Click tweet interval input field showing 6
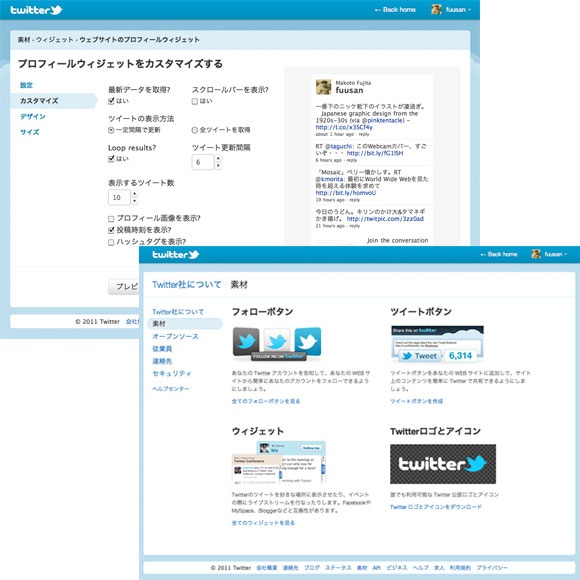The width and height of the screenshot is (580, 580). (x=203, y=162)
